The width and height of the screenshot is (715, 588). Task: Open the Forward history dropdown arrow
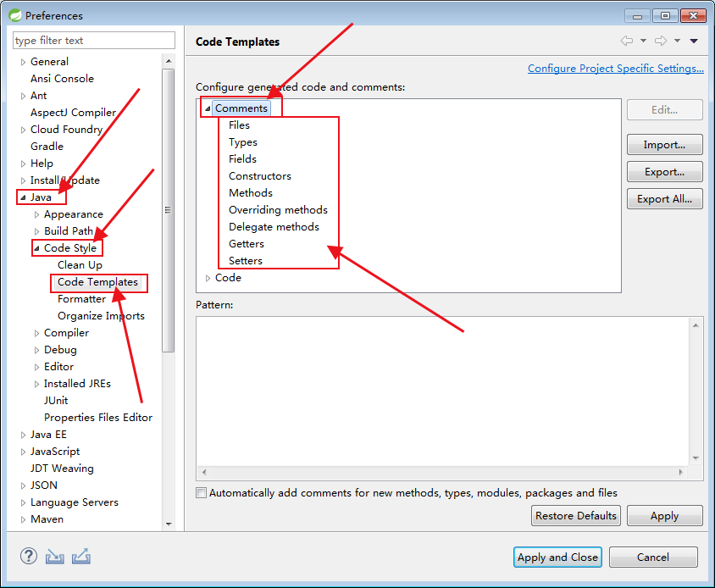pos(677,41)
